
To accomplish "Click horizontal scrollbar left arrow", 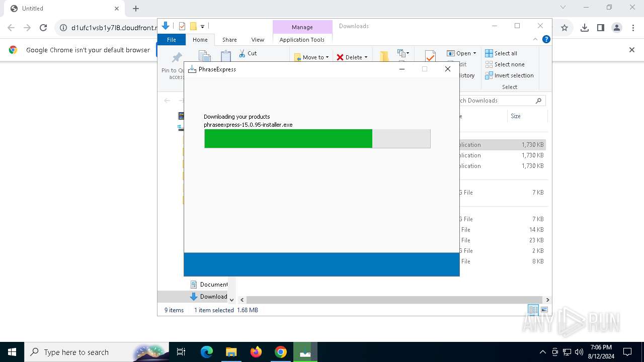I will pyautogui.click(x=242, y=300).
